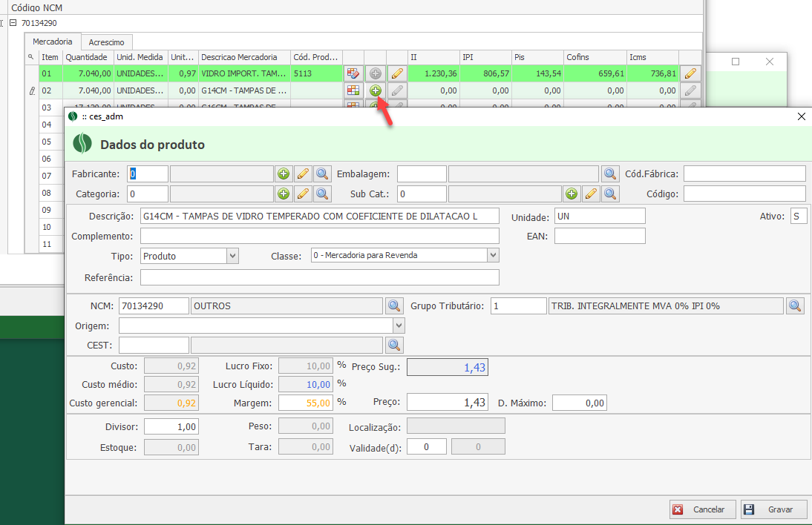Add a new Sub Cat. with the green plus
The image size is (812, 525).
572,194
